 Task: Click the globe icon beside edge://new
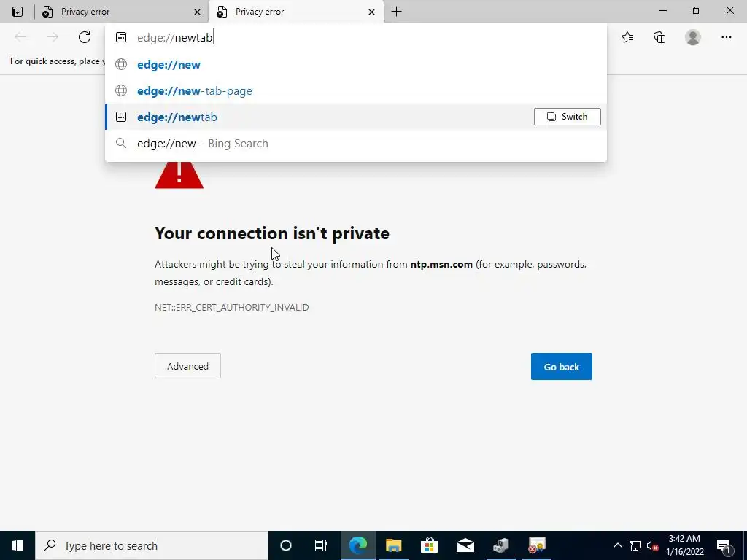121,64
